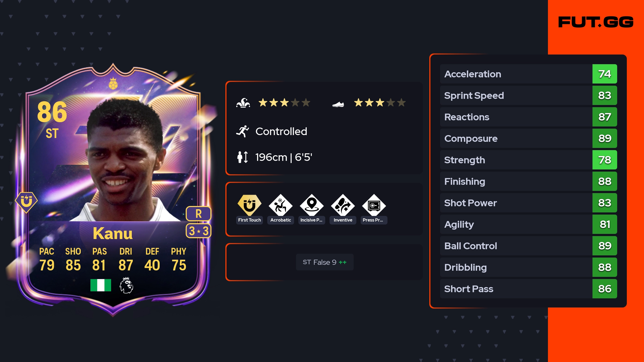Click the First Touch playstyle icon
The width and height of the screenshot is (644, 362).
point(250,205)
